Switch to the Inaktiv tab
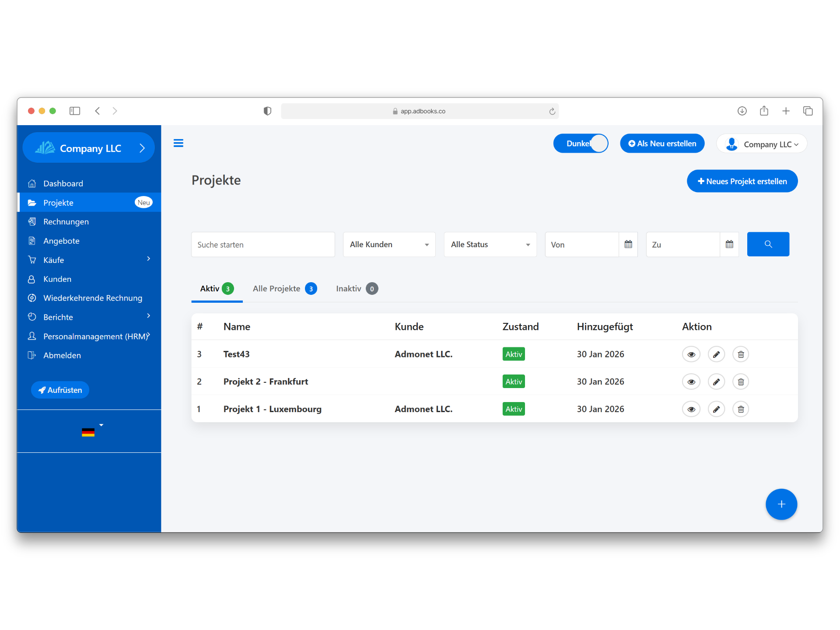 coord(356,289)
